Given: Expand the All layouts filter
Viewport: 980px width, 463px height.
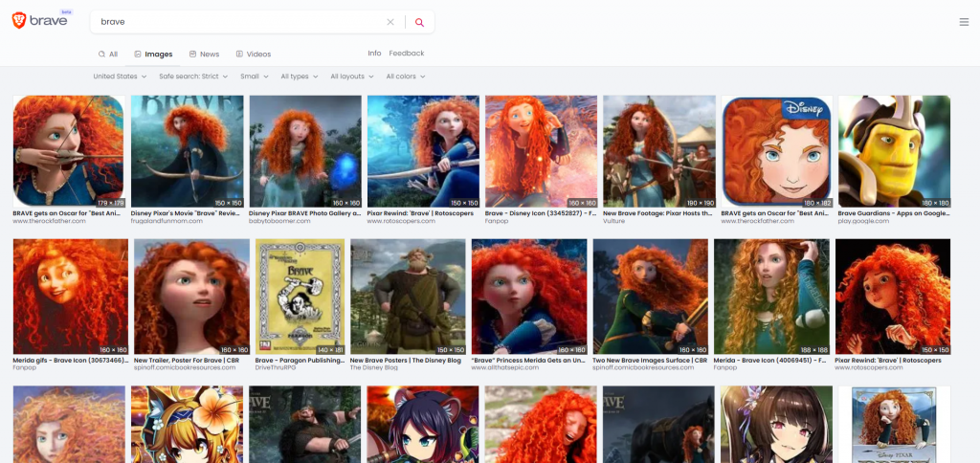Looking at the screenshot, I should (351, 77).
